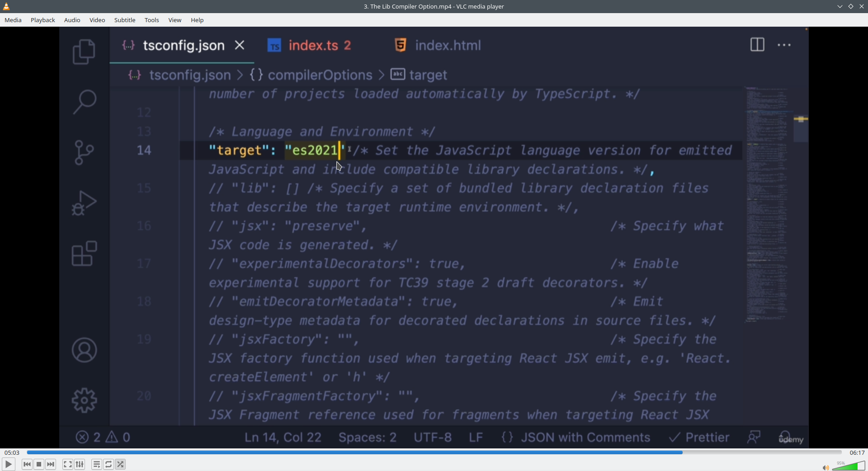This screenshot has height=471, width=868.
Task: Seek on the video progress bar
Action: [x=434, y=452]
